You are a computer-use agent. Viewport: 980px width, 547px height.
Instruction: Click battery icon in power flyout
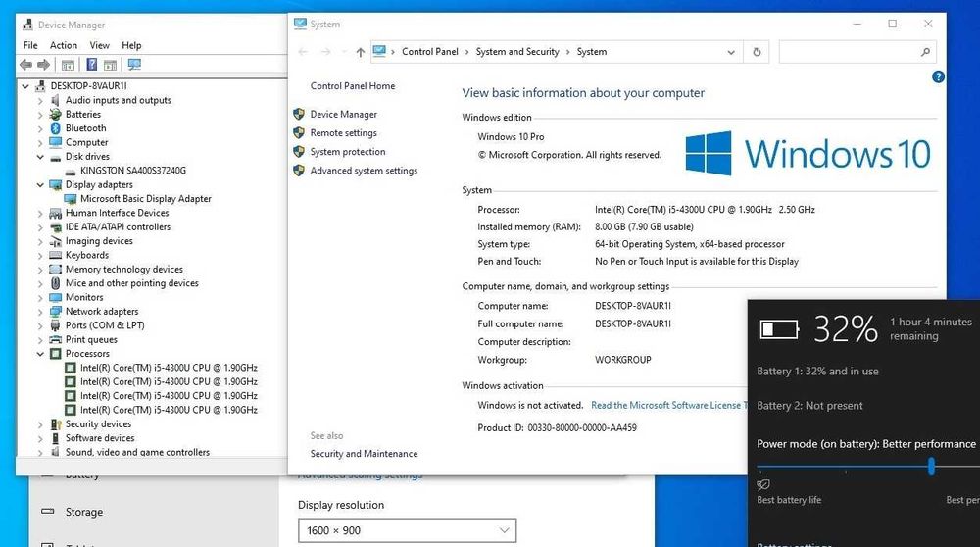(779, 329)
